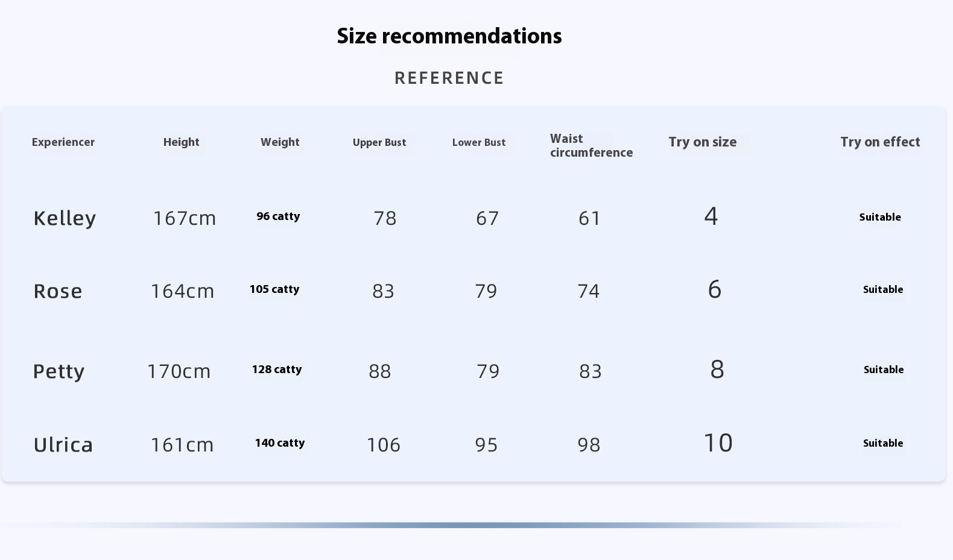This screenshot has height=560, width=953.
Task: Select the Lower Bust column header
Action: (479, 143)
